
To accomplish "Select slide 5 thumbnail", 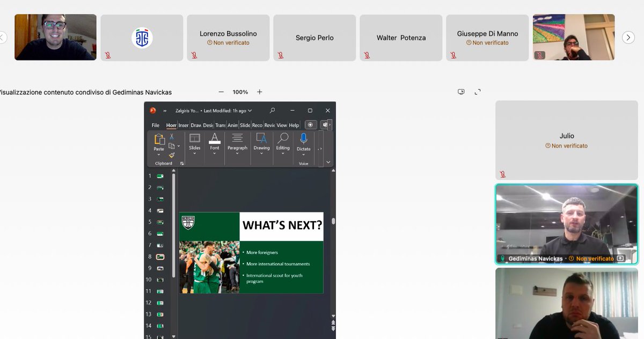I will click(x=160, y=222).
